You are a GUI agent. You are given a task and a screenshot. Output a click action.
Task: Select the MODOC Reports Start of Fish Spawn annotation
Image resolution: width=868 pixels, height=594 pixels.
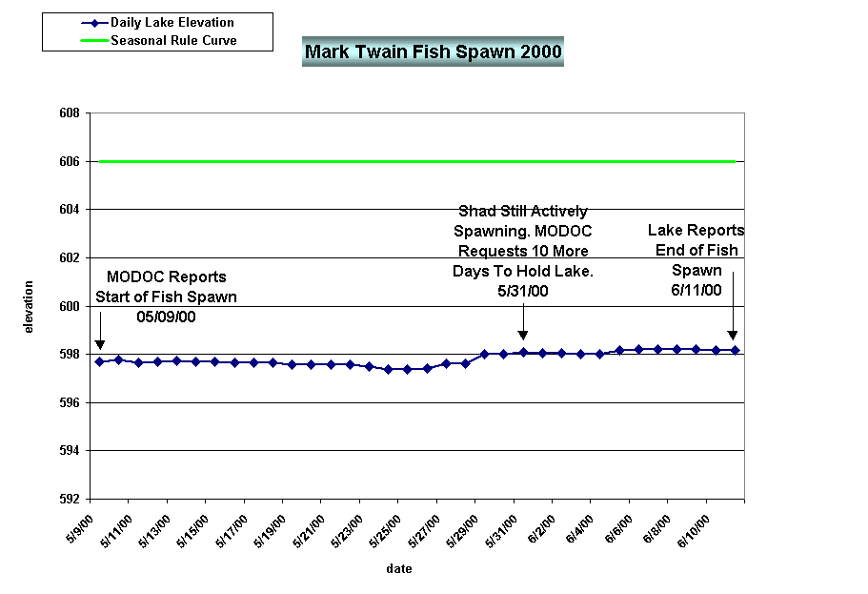[x=166, y=297]
